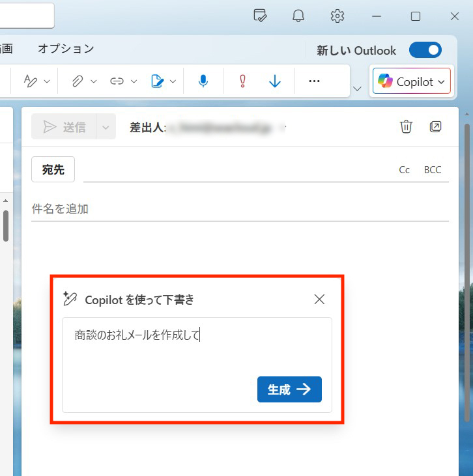Click the insert link icon
473x476 pixels.
point(117,81)
